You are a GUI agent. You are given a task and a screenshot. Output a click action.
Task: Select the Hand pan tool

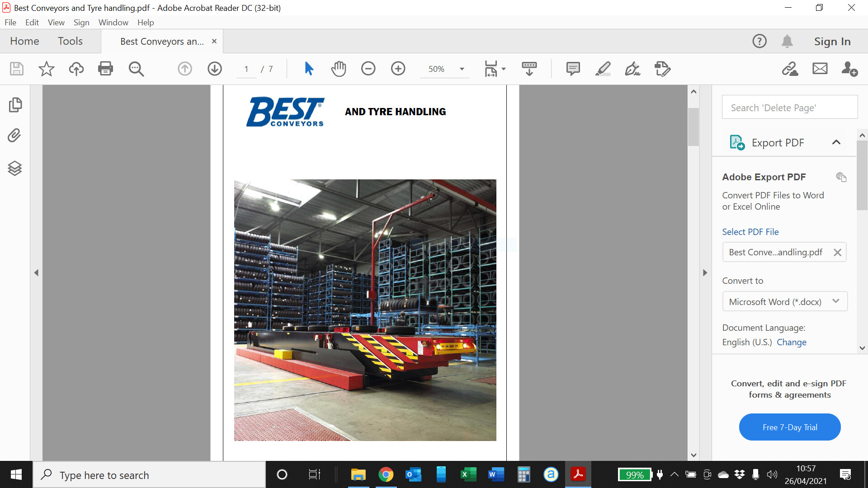[338, 69]
